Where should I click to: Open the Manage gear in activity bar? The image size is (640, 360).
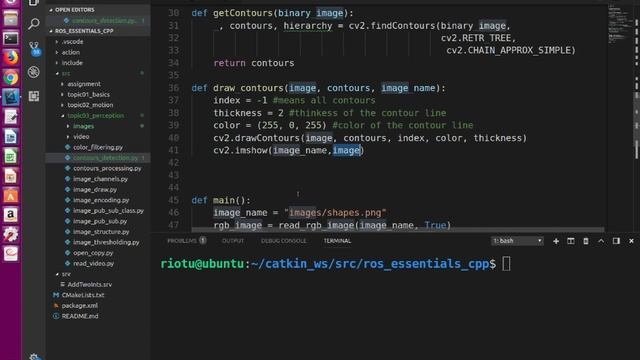click(34, 357)
